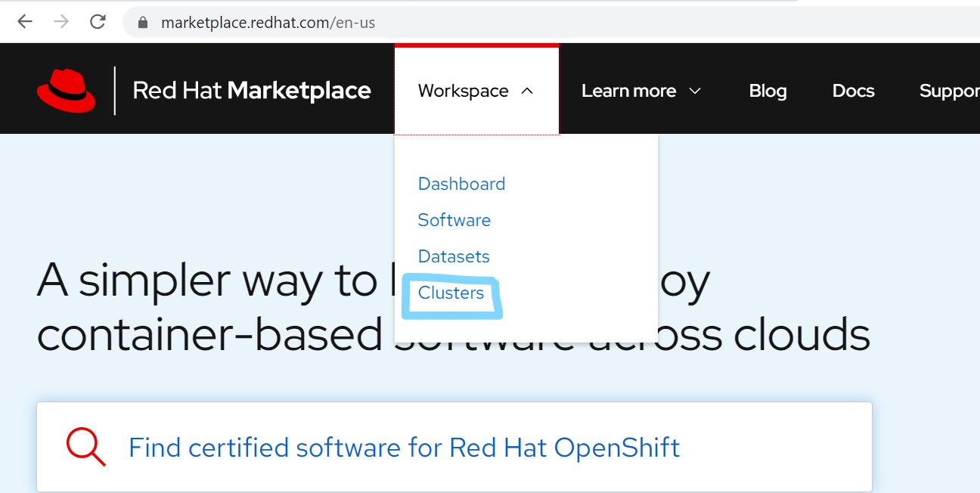This screenshot has width=980, height=493.
Task: Click the padlock site info icon
Action: point(143,23)
